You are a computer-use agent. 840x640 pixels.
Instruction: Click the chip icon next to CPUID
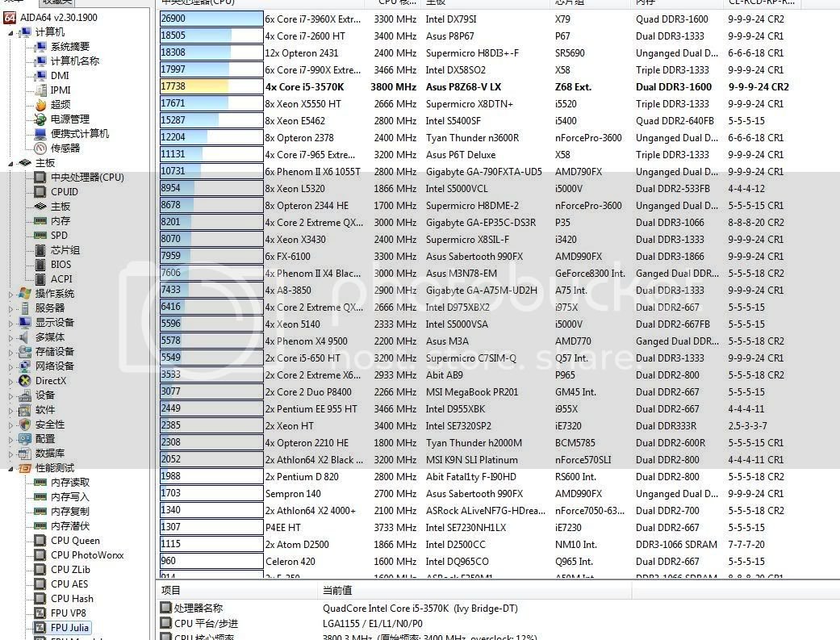[x=40, y=192]
